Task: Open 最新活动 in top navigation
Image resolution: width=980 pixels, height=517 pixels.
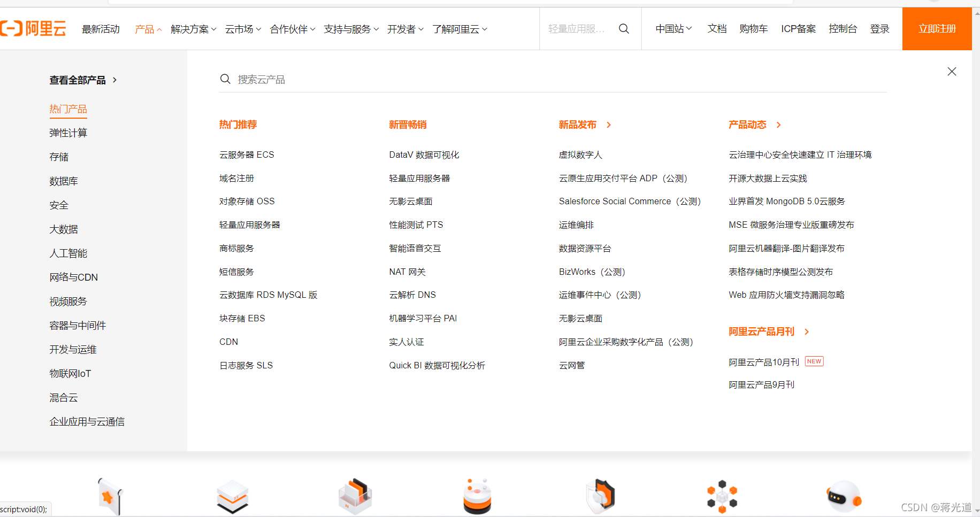Action: click(101, 29)
